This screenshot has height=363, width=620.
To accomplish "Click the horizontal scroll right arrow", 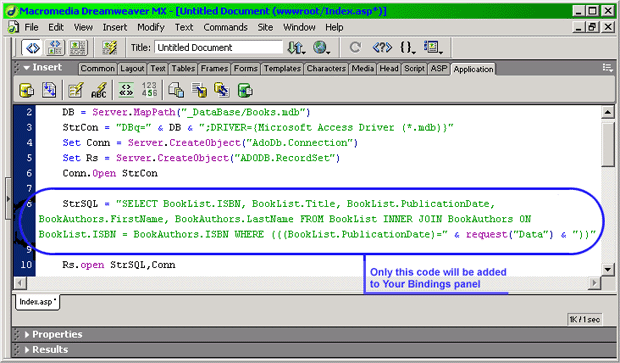I will point(594,283).
